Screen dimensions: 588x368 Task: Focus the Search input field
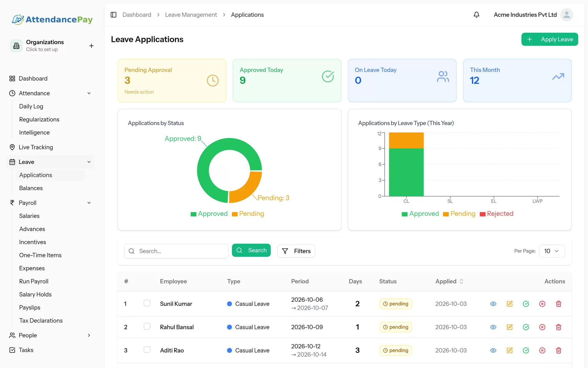pos(176,251)
